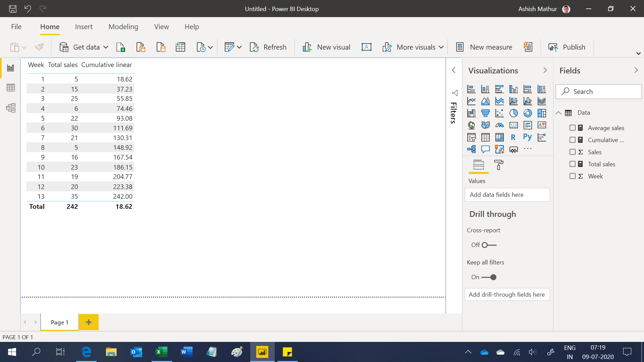Viewport: 644px width, 362px height.
Task: Open the More visuals dropdown
Action: [441, 47]
